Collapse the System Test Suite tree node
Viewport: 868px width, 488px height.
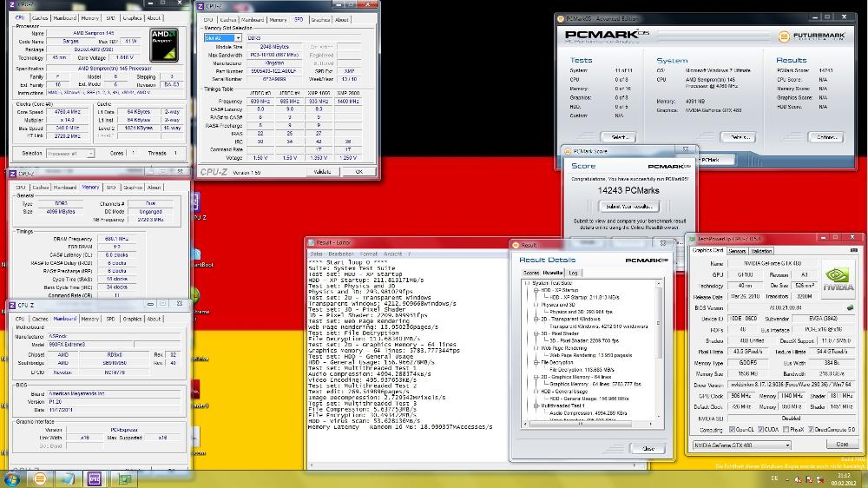[528, 283]
